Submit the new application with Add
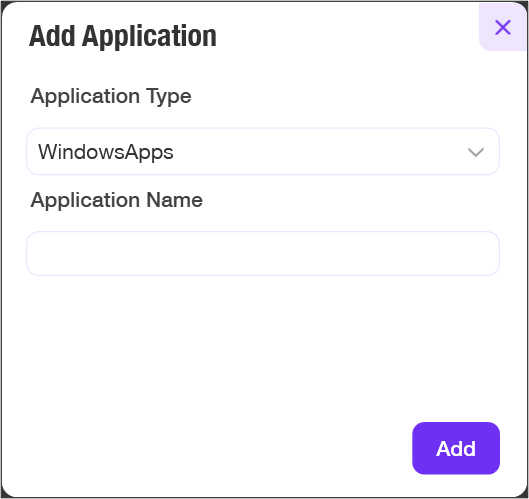 (456, 448)
